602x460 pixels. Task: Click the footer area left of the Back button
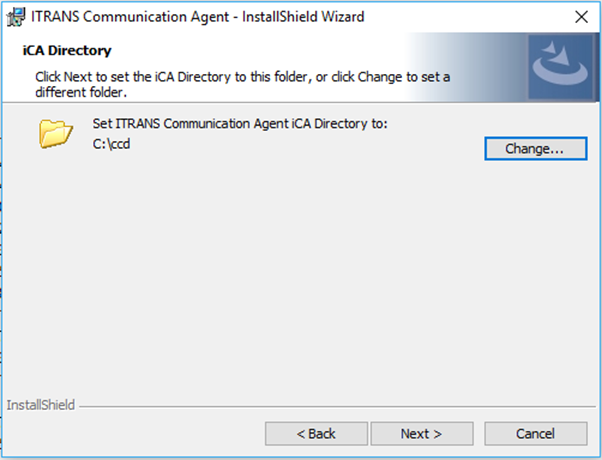pos(130,434)
